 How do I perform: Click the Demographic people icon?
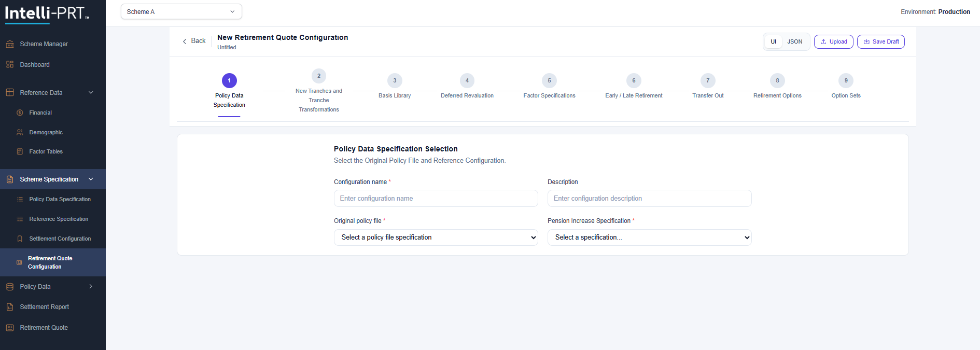coord(20,132)
